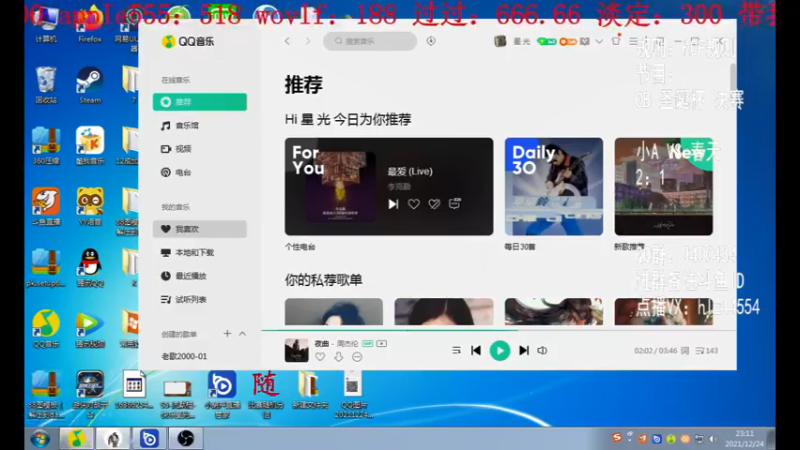Open the QQ Music main menu icon
The image size is (800, 450).
click(x=633, y=41)
